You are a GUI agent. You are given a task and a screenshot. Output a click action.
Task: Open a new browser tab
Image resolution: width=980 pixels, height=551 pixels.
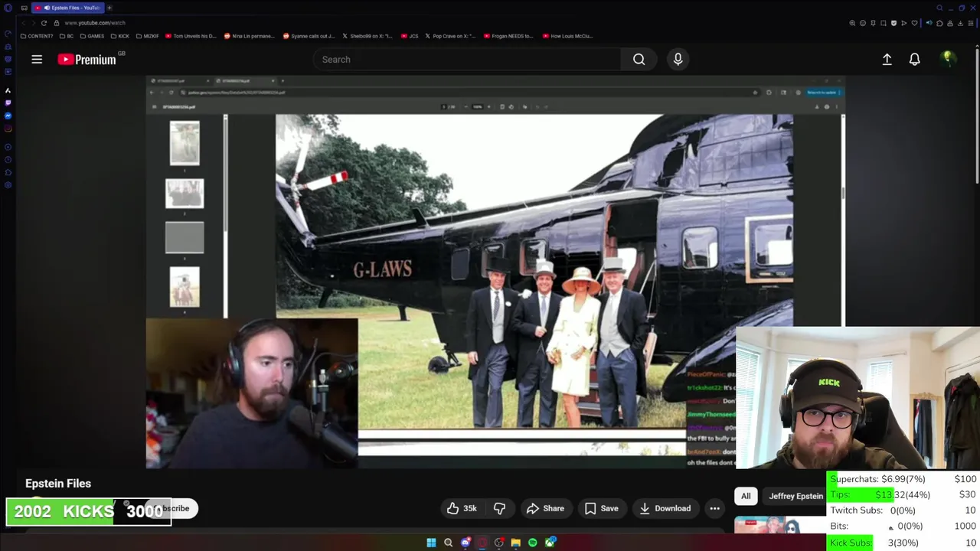(x=109, y=8)
